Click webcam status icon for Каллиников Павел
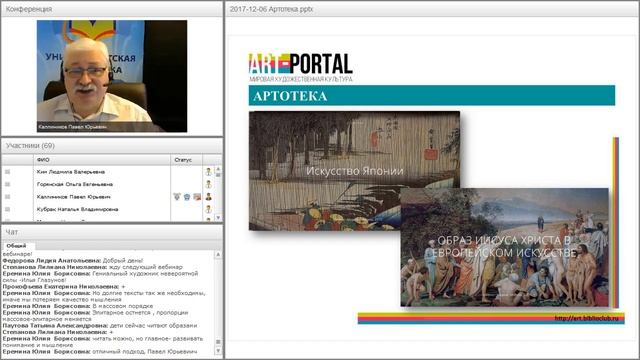This screenshot has height=360, width=640. point(187,197)
